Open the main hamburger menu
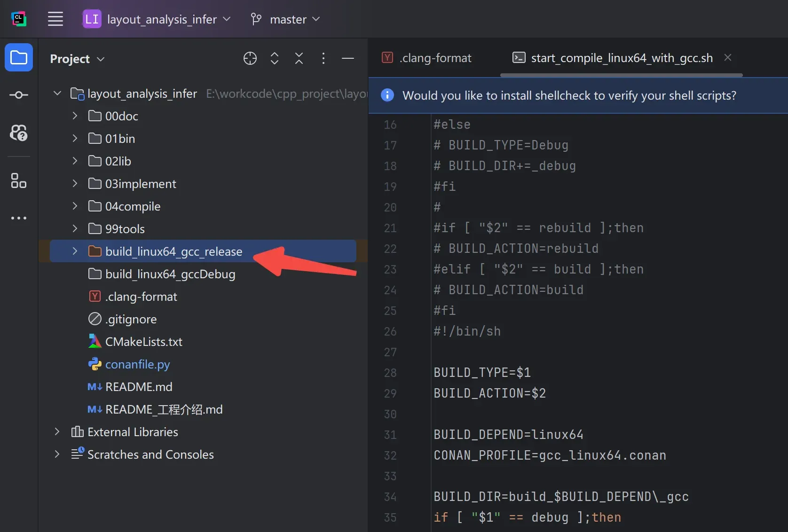This screenshot has width=788, height=532. [x=55, y=19]
